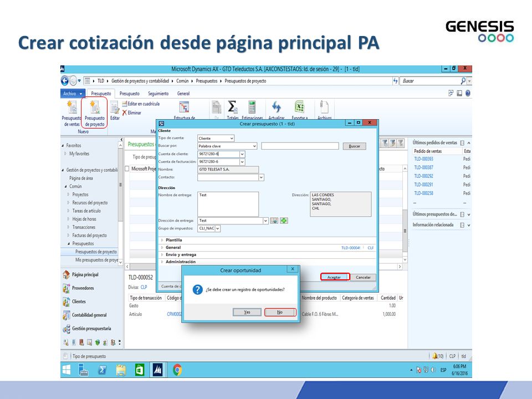The image size is (532, 399).
Task: Open sales order link TLD-000258
Action: [x=423, y=193]
